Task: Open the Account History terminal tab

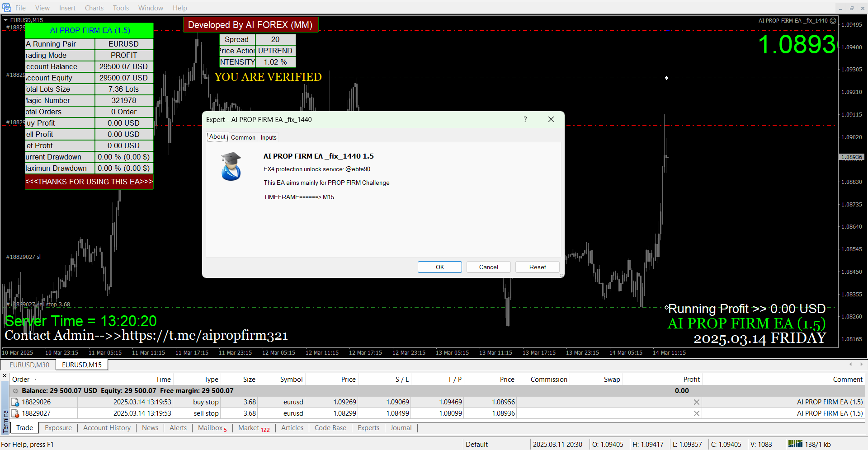Action: tap(107, 428)
